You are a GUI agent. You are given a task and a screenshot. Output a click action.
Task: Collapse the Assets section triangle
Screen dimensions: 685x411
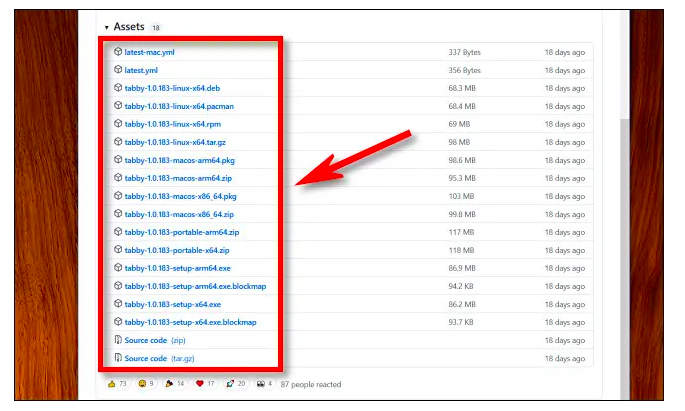[107, 28]
